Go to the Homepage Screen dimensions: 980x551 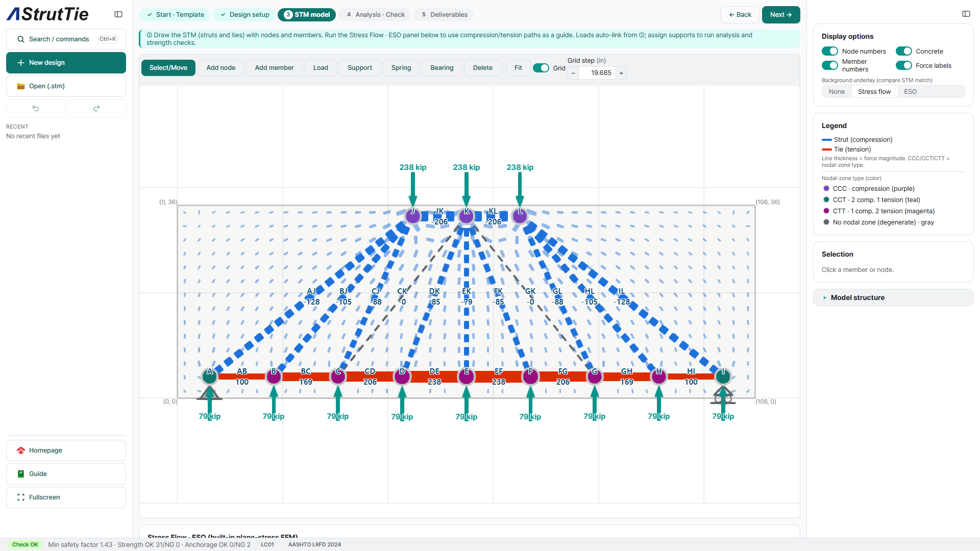[x=66, y=450]
